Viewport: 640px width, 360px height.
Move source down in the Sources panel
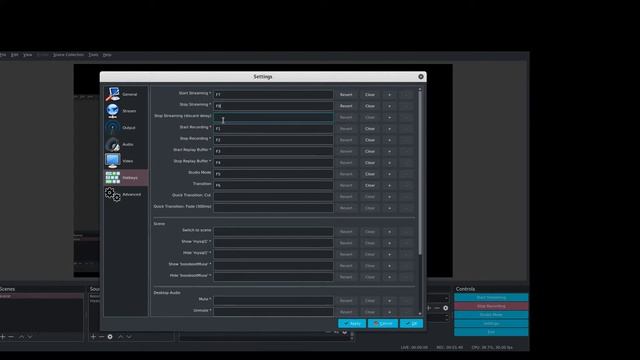pyautogui.click(x=129, y=337)
